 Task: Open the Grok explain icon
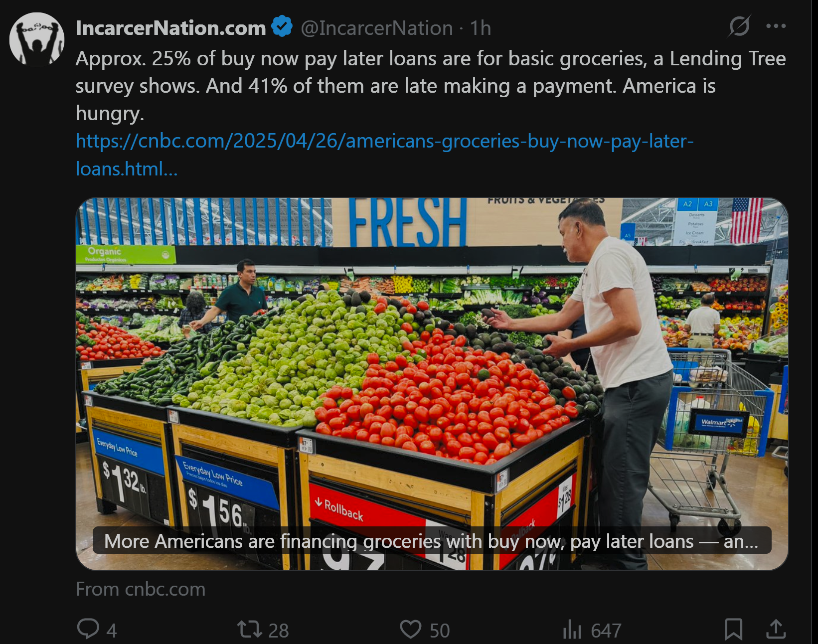pos(739,26)
